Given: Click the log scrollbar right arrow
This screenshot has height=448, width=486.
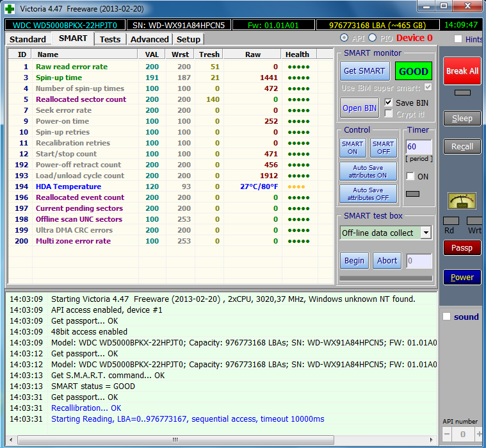Looking at the screenshot, I should [x=431, y=440].
